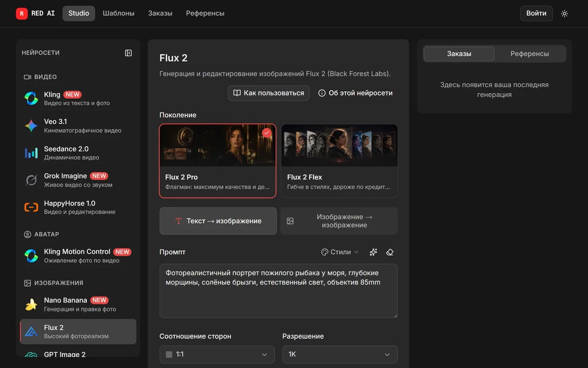Select Grok Imagine in the sidebar
588x368 pixels.
[78, 180]
